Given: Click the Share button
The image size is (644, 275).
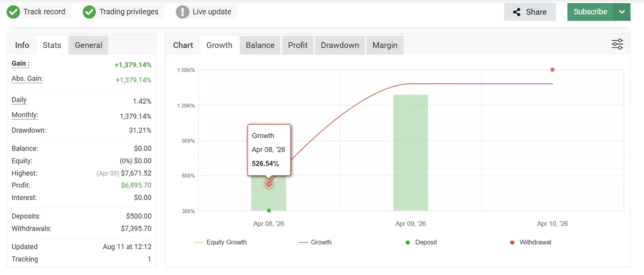Looking at the screenshot, I should (x=529, y=12).
